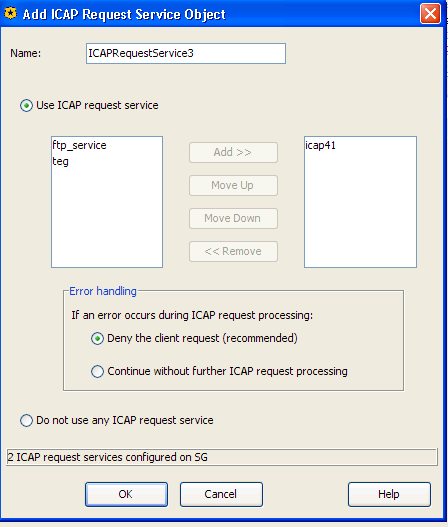Click the Move Down button

[233, 218]
